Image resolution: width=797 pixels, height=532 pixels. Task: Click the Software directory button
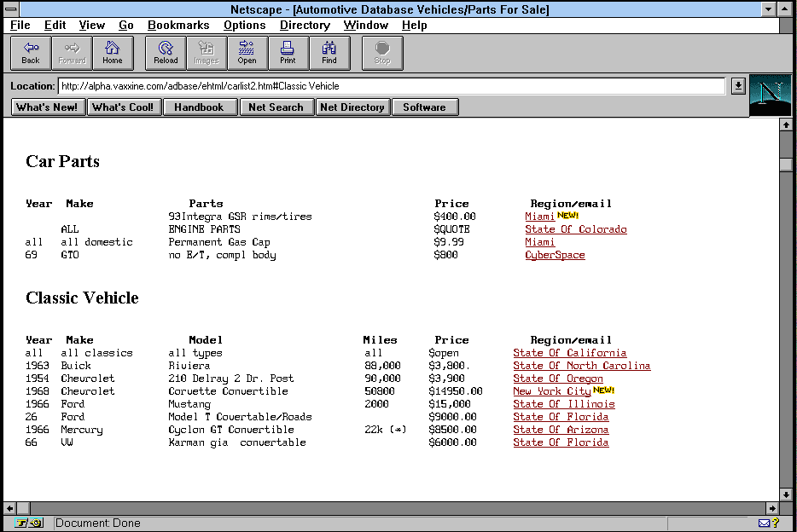click(x=424, y=107)
